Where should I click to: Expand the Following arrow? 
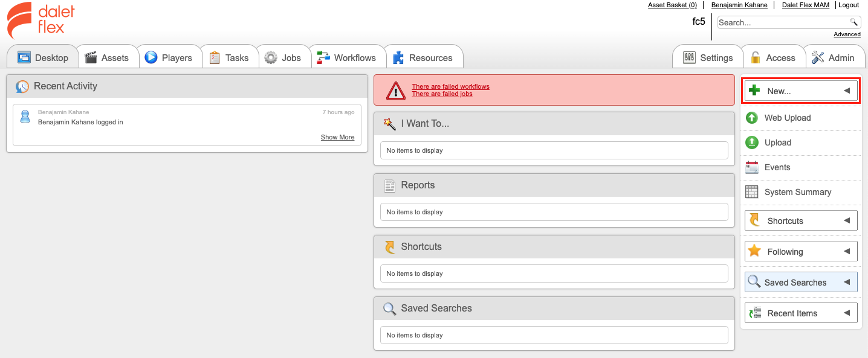point(847,252)
